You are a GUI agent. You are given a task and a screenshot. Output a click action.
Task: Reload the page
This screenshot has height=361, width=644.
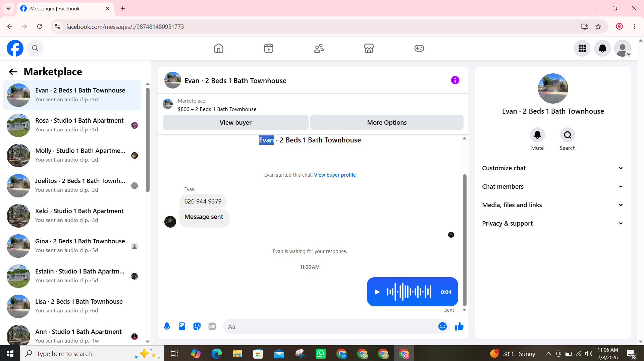pyautogui.click(x=40, y=26)
